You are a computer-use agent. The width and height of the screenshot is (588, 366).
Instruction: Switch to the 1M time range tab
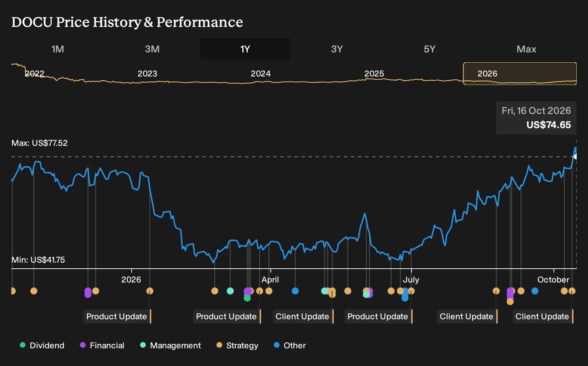tap(58, 49)
